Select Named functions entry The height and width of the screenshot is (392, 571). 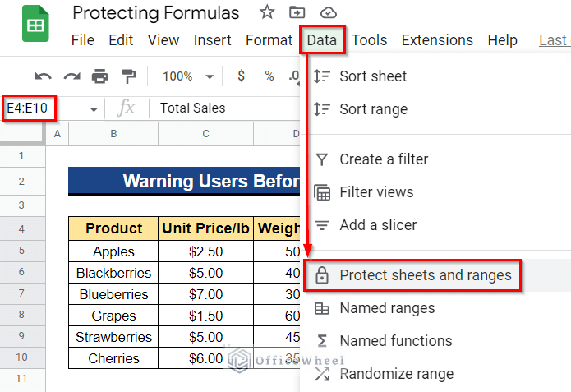click(x=436, y=340)
